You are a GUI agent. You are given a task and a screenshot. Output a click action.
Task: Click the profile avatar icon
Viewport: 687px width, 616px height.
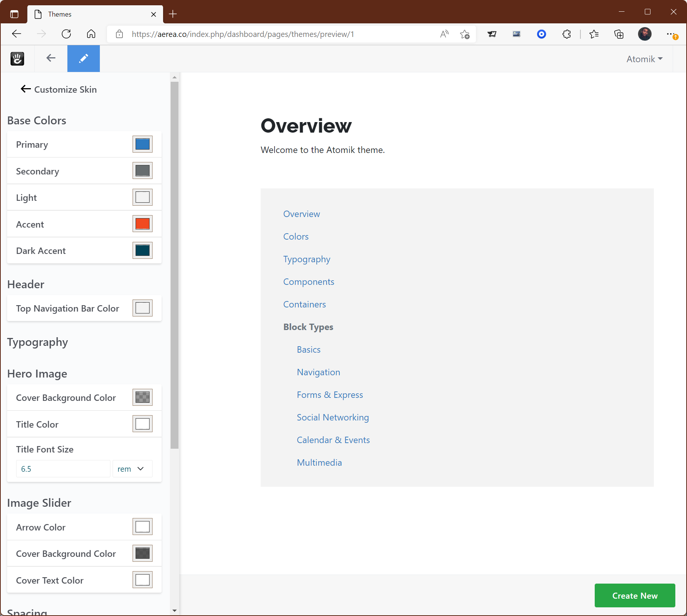coord(645,34)
